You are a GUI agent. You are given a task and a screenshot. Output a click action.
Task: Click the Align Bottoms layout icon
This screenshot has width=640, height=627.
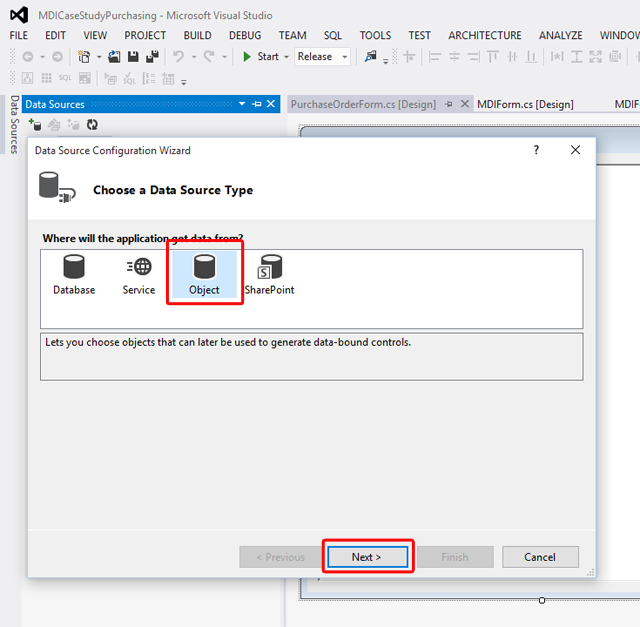pyautogui.click(x=531, y=56)
